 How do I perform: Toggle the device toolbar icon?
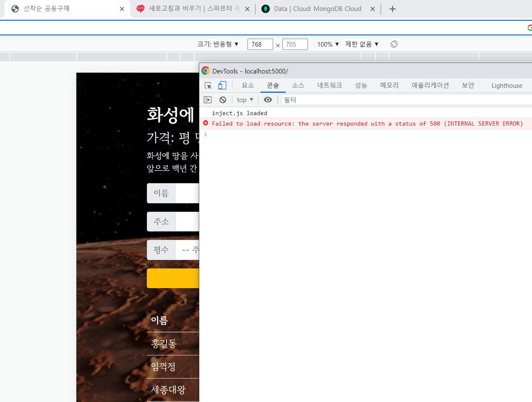(x=222, y=86)
